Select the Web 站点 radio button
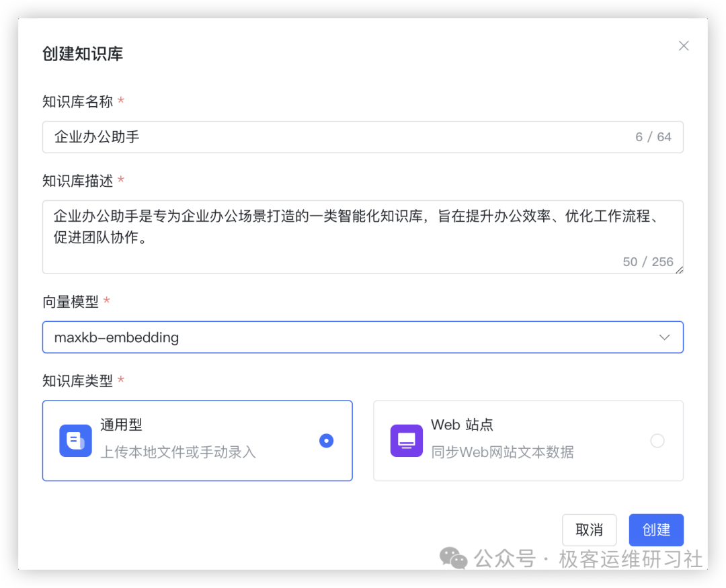This screenshot has height=588, width=726. (x=657, y=441)
